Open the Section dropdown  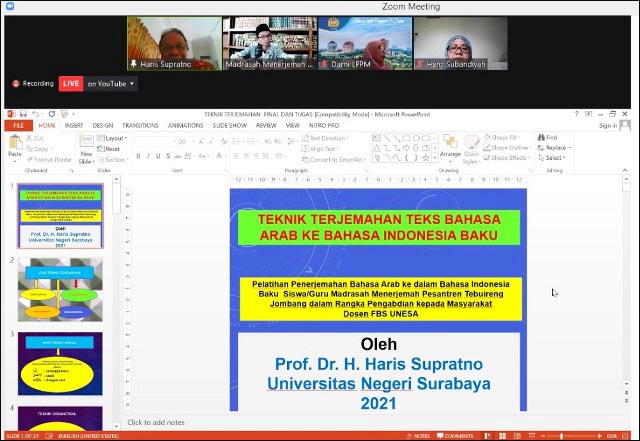coord(112,159)
